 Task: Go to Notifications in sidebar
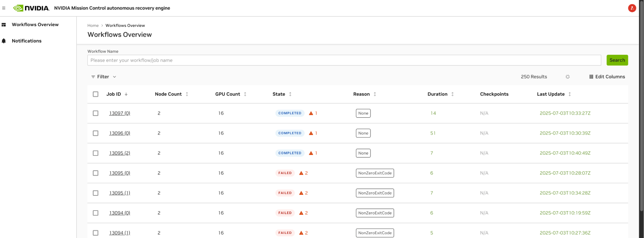coord(27,41)
